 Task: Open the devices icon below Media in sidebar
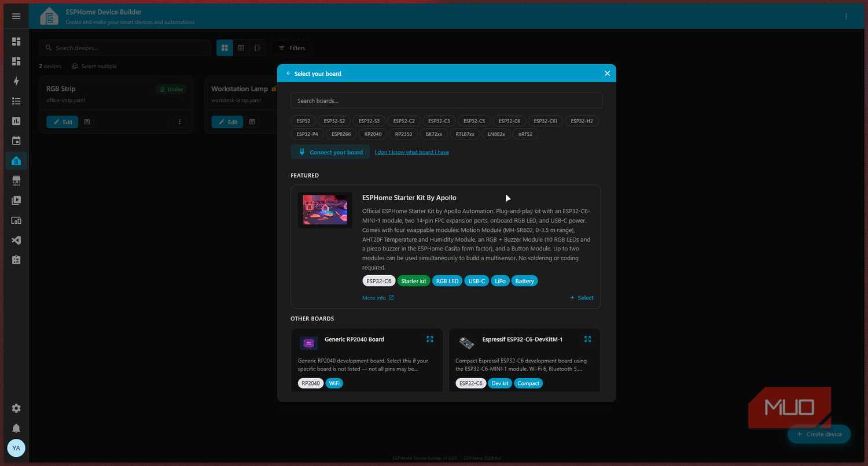pos(16,220)
